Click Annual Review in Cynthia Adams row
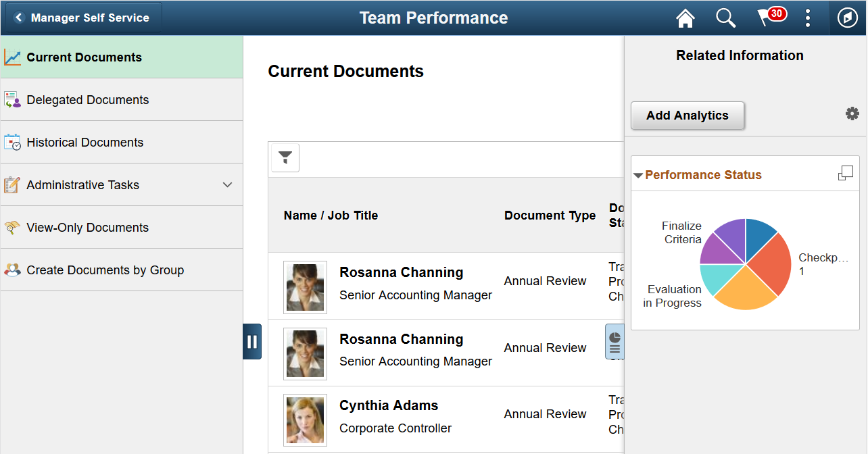The width and height of the screenshot is (868, 454). 545,414
